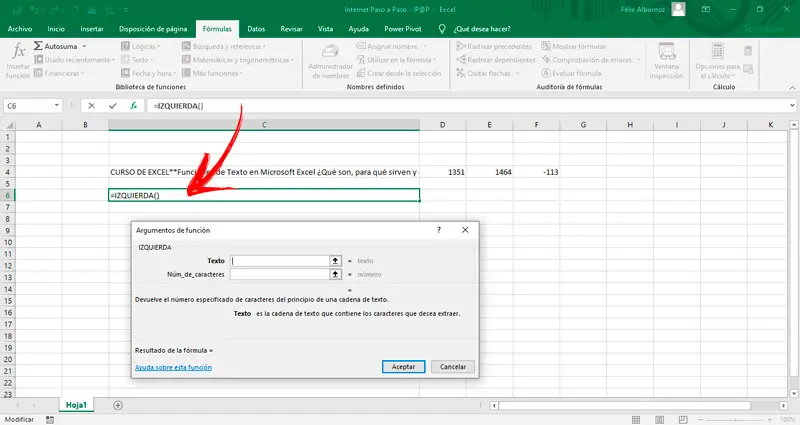Viewport: 800px width, 425px height.
Task: Click the formula bar confirm checkmark icon
Action: coord(112,105)
